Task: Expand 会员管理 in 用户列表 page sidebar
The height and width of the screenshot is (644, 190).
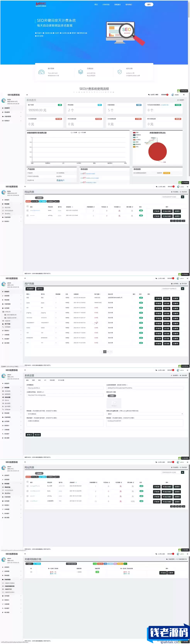Action: click(12, 308)
